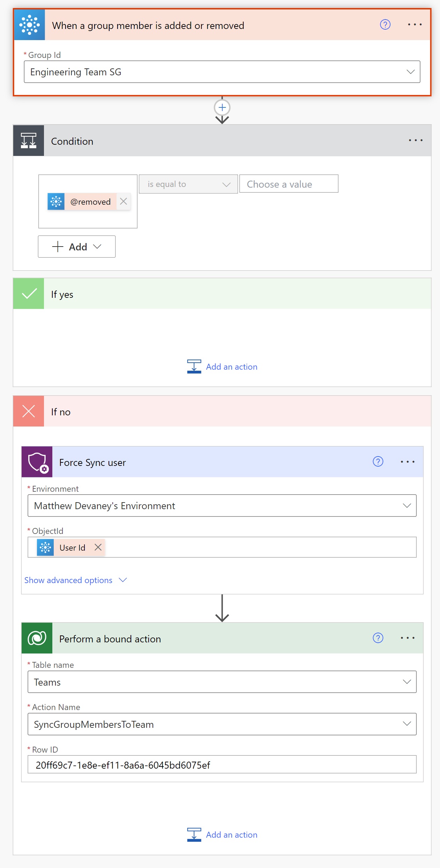Add an action in the If yes branch
Image resolution: width=440 pixels, height=868 pixels.
coord(222,367)
